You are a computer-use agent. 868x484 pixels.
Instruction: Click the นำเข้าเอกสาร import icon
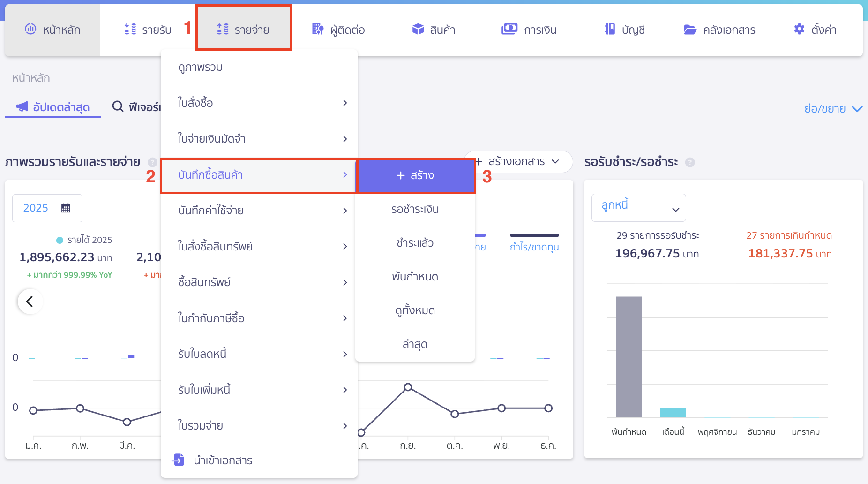click(x=179, y=460)
